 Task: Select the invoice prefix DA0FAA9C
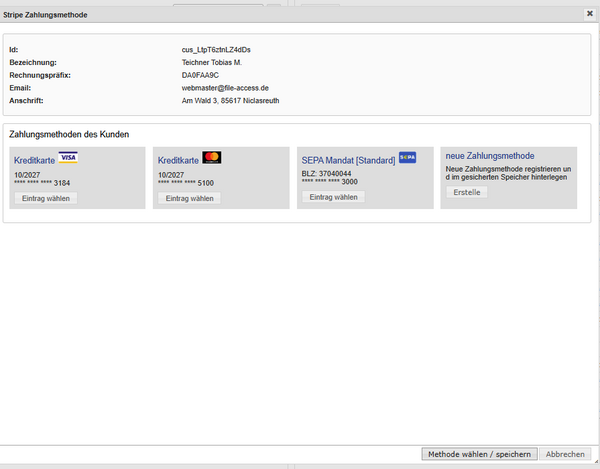tap(200, 75)
